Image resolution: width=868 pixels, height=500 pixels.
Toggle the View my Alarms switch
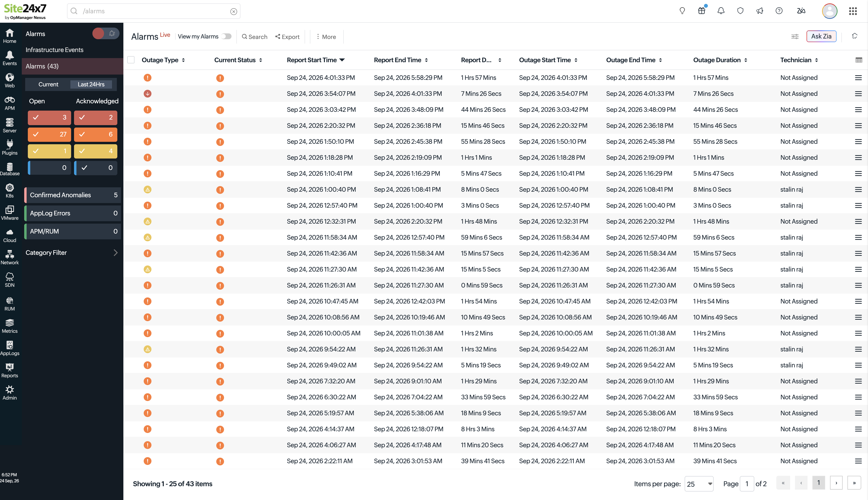[x=226, y=36]
